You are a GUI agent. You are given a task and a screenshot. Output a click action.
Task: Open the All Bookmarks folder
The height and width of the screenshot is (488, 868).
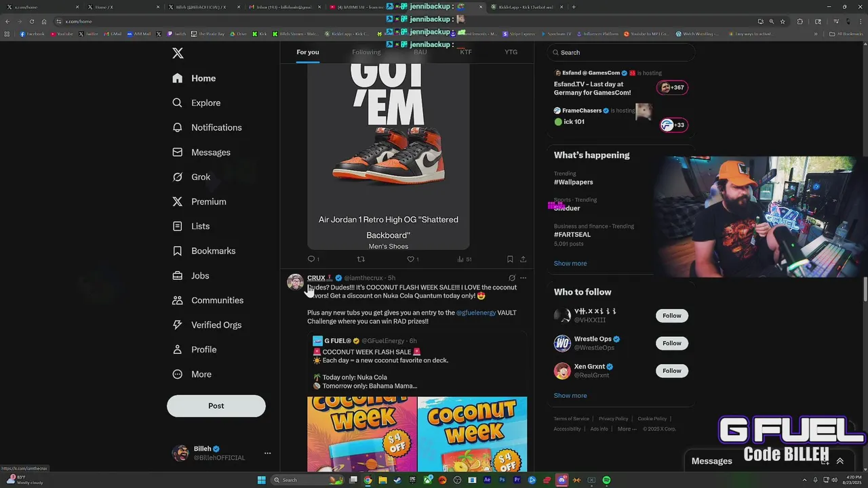(846, 34)
